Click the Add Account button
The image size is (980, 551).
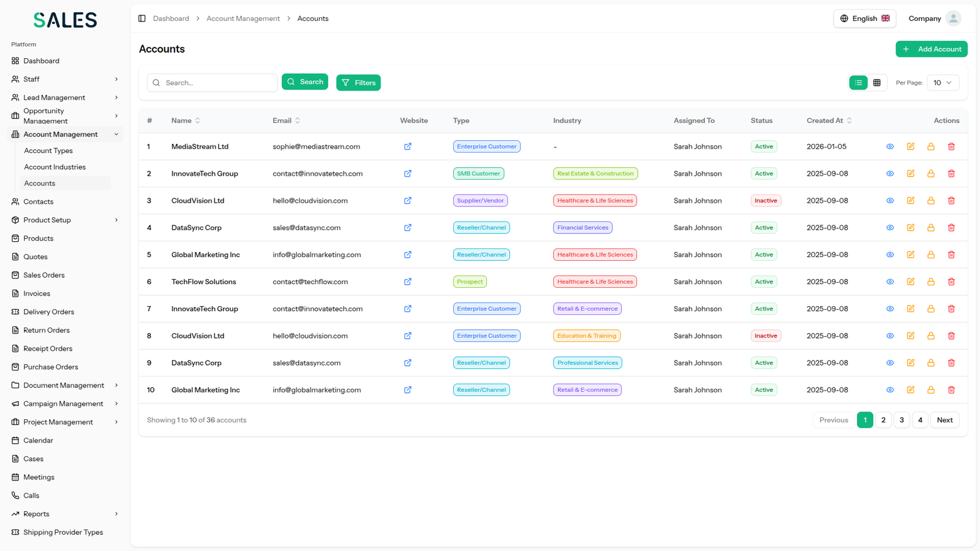pyautogui.click(x=931, y=49)
